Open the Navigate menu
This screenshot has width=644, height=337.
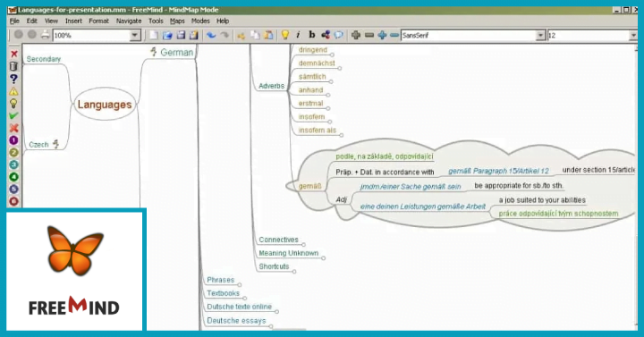(x=129, y=21)
